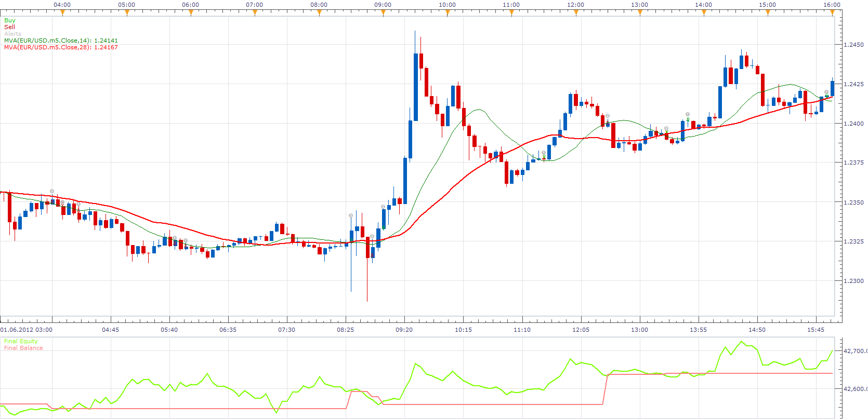Select the orange triangle marker at 07:00
The image size is (868, 419).
click(x=255, y=13)
